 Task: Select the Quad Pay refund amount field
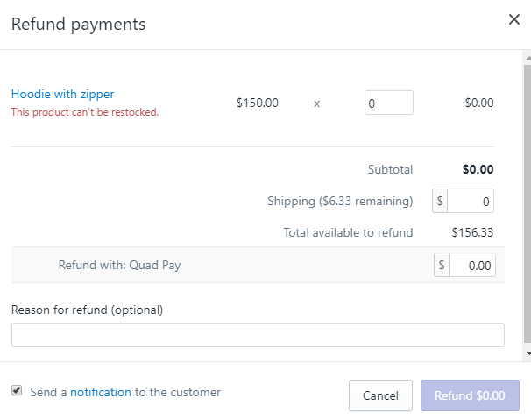pyautogui.click(x=471, y=265)
